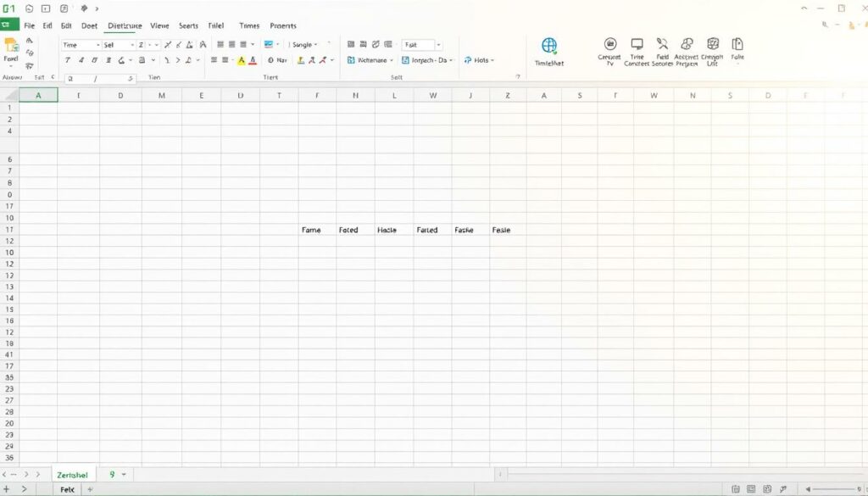Image resolution: width=868 pixels, height=496 pixels.
Task: Open the TimleShat globe icon
Action: coord(549,46)
